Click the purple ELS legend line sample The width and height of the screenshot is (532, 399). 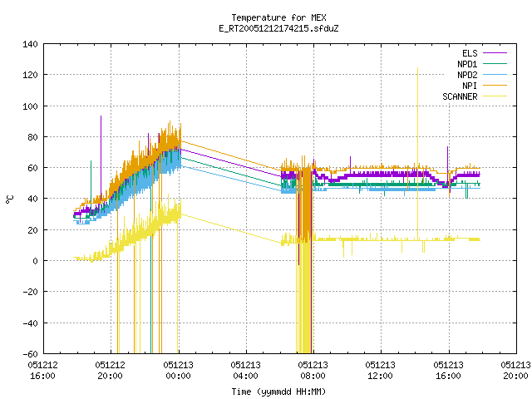pyautogui.click(x=495, y=53)
